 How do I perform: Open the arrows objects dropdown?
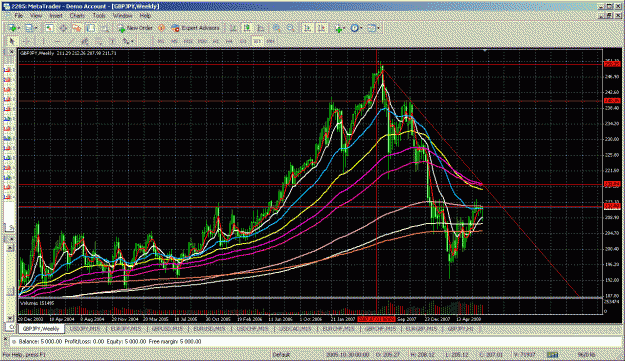click(128, 41)
